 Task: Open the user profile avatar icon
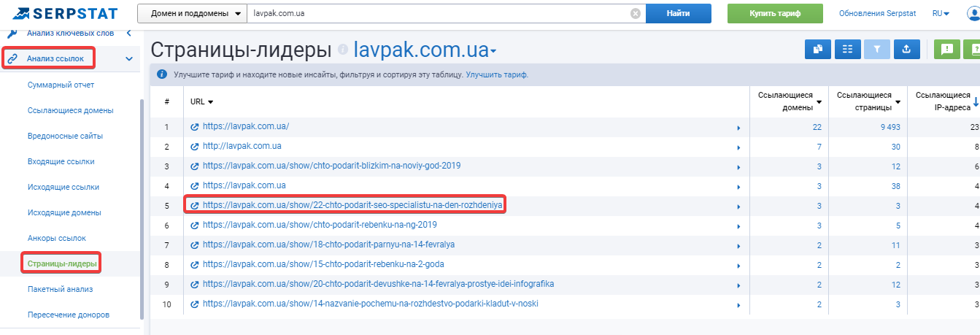click(973, 13)
